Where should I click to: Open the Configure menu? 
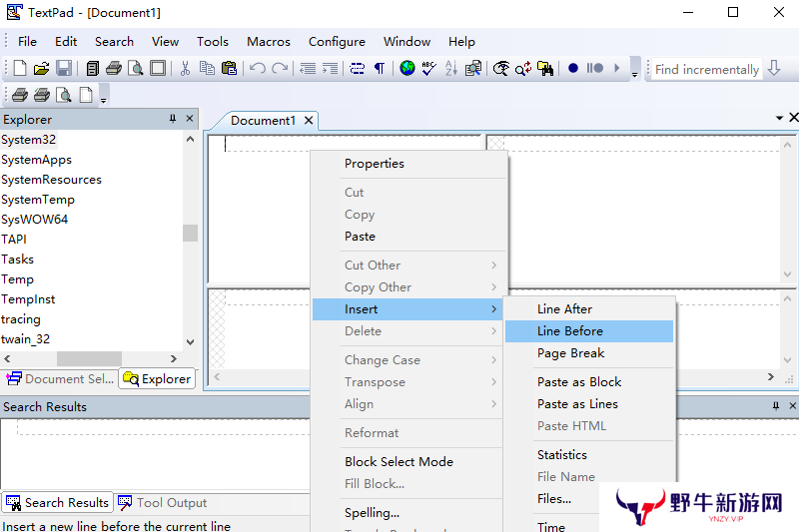pos(337,42)
